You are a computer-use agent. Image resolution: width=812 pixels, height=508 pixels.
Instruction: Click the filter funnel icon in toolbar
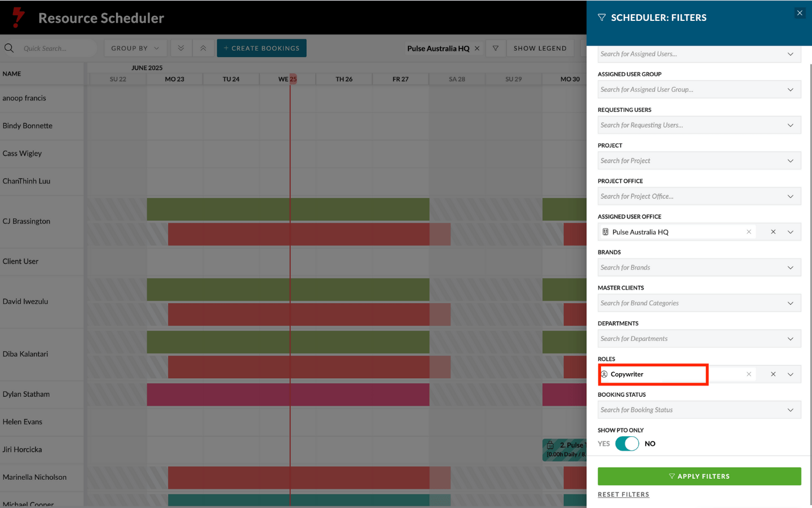point(495,49)
